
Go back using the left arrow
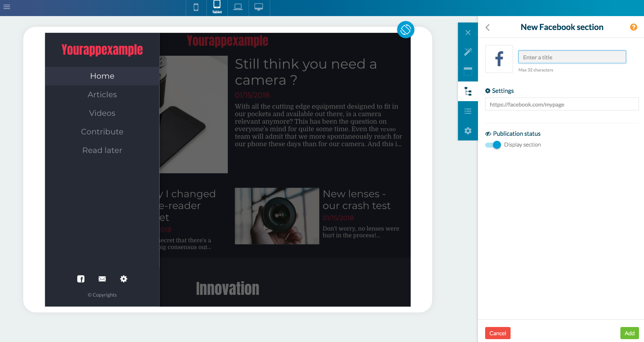point(487,27)
